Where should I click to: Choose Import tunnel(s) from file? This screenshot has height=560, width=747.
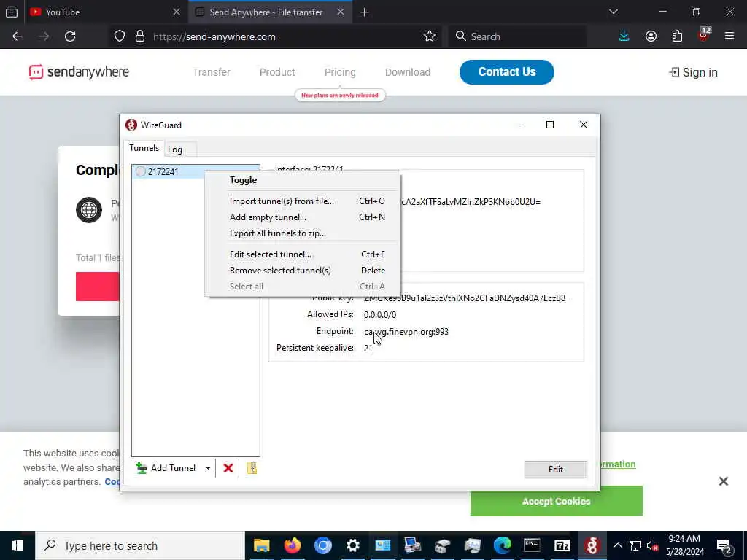[x=303, y=201]
